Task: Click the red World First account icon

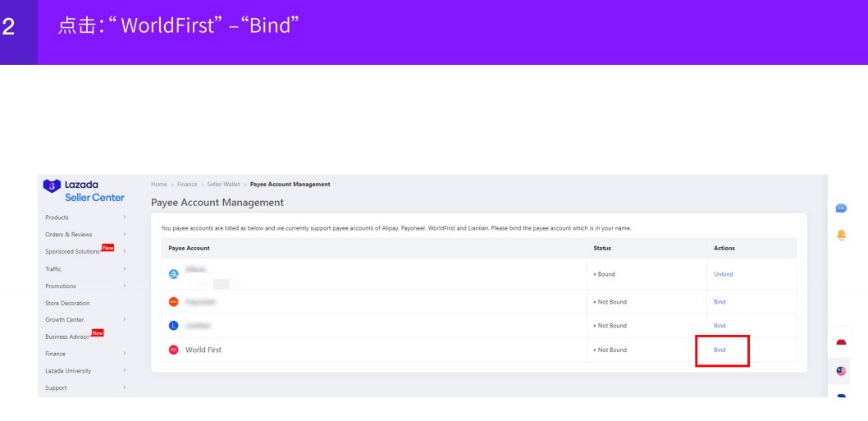Action: (174, 350)
